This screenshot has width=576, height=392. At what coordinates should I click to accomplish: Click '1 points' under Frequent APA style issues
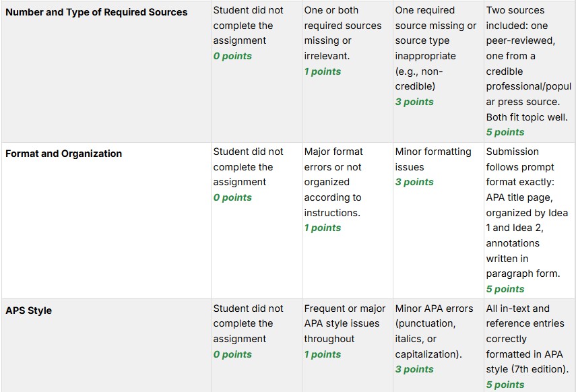323,354
